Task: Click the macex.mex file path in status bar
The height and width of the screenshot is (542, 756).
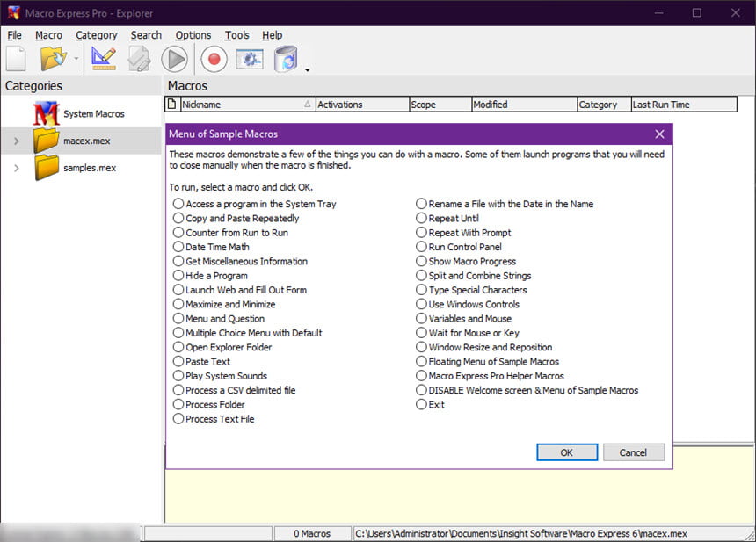Action: click(521, 534)
